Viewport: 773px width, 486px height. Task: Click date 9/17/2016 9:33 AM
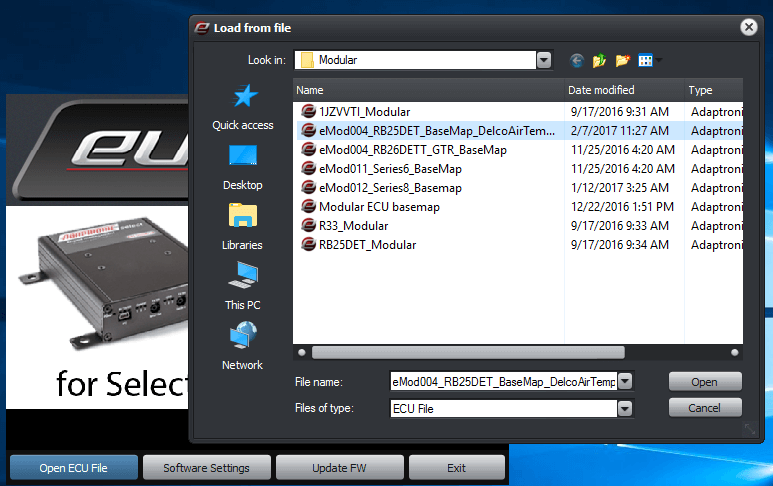coord(620,226)
